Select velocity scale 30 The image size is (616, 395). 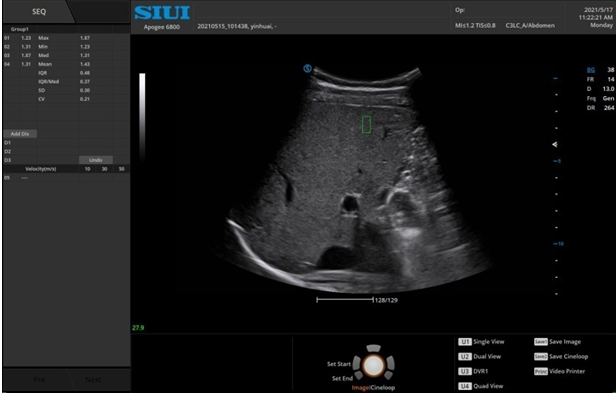(104, 169)
